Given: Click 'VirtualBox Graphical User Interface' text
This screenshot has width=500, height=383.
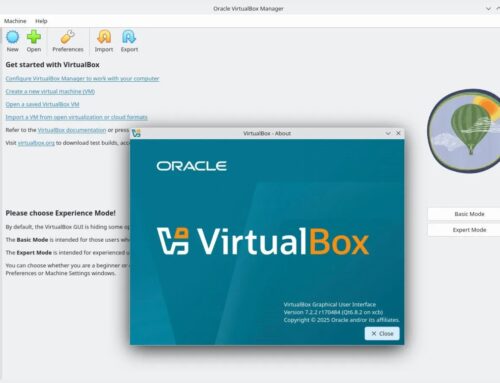Looking at the screenshot, I should [x=330, y=304].
